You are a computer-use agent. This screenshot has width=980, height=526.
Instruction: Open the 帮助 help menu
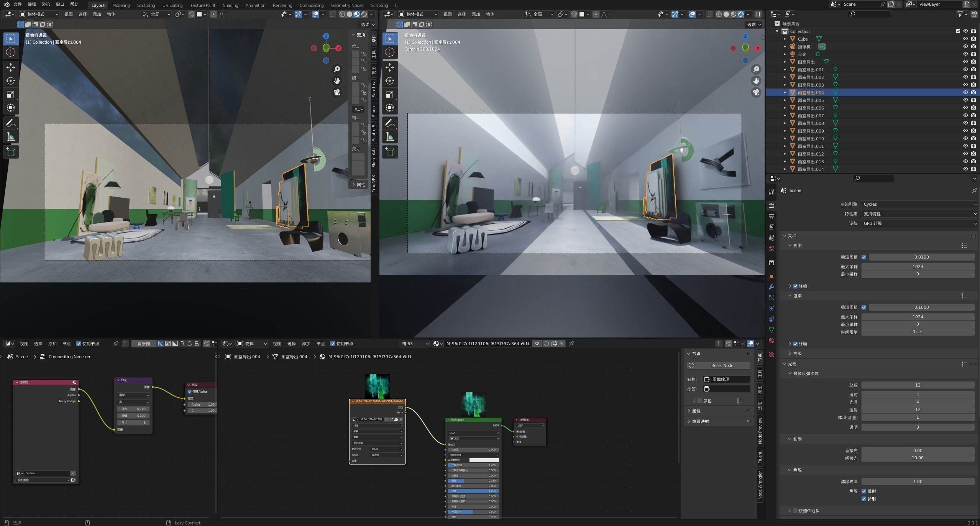click(74, 4)
